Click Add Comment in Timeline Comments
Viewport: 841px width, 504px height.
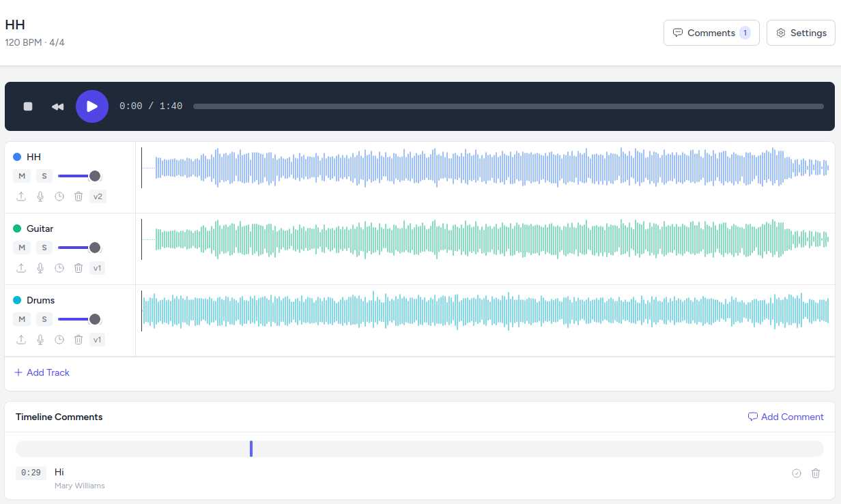(786, 417)
